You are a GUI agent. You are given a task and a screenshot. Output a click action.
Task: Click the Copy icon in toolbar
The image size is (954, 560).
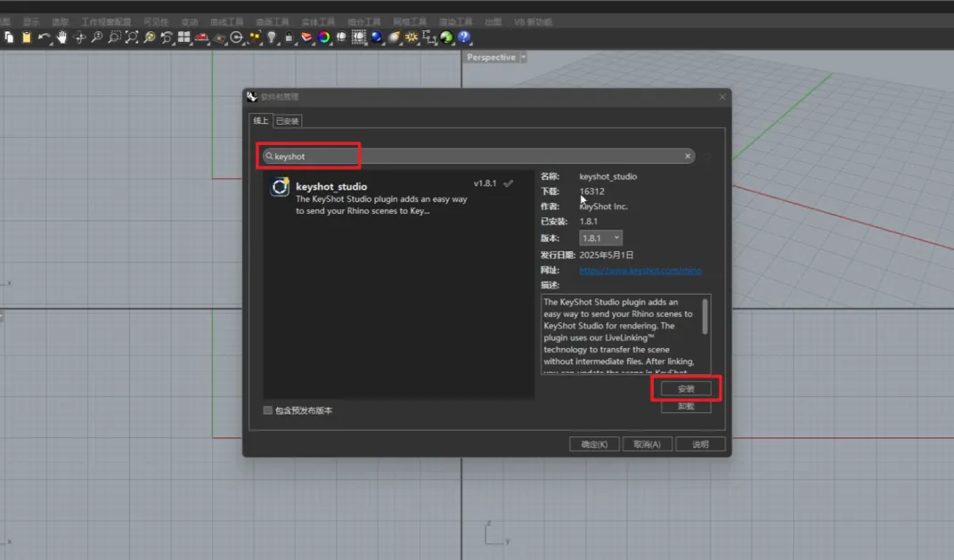point(9,37)
